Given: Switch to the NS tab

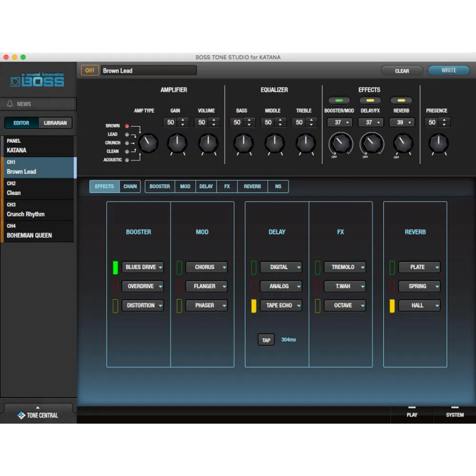Looking at the screenshot, I should click(x=278, y=186).
